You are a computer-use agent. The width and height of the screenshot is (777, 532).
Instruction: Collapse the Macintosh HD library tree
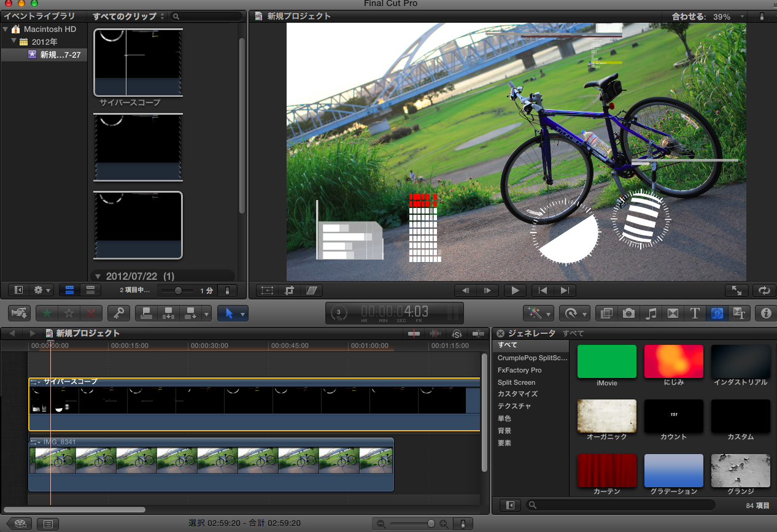pyautogui.click(x=6, y=29)
